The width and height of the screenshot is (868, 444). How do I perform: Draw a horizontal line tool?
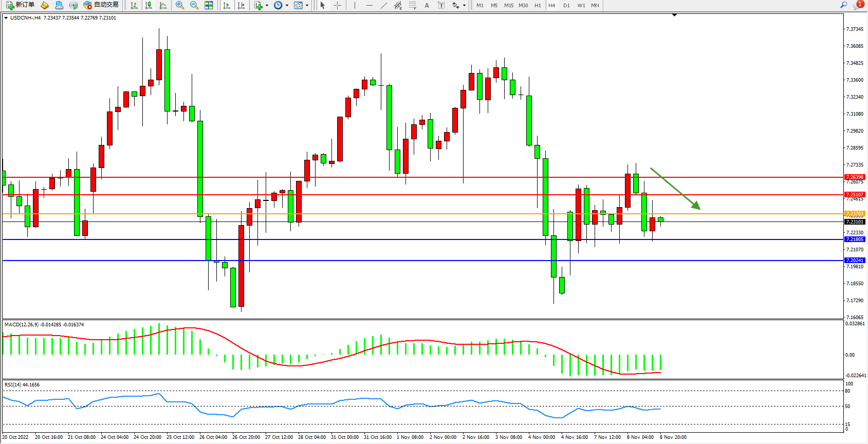click(369, 5)
